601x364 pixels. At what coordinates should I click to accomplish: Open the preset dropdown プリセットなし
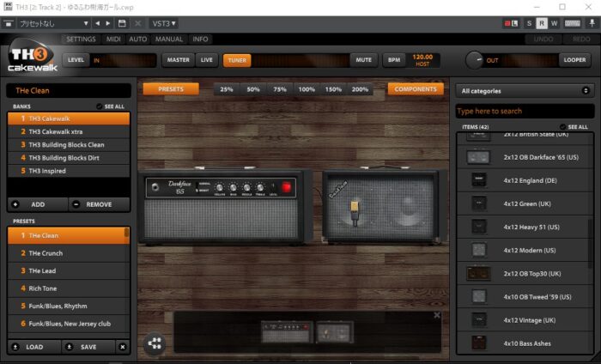click(x=53, y=23)
